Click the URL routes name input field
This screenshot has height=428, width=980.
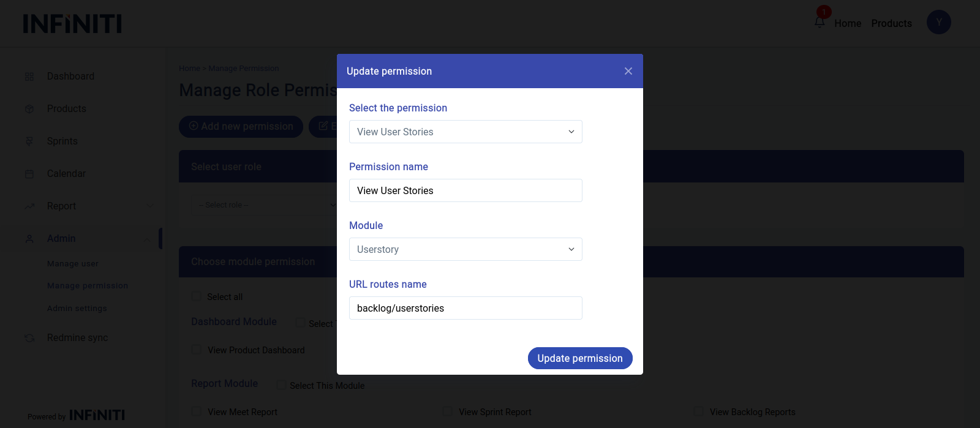pos(466,308)
